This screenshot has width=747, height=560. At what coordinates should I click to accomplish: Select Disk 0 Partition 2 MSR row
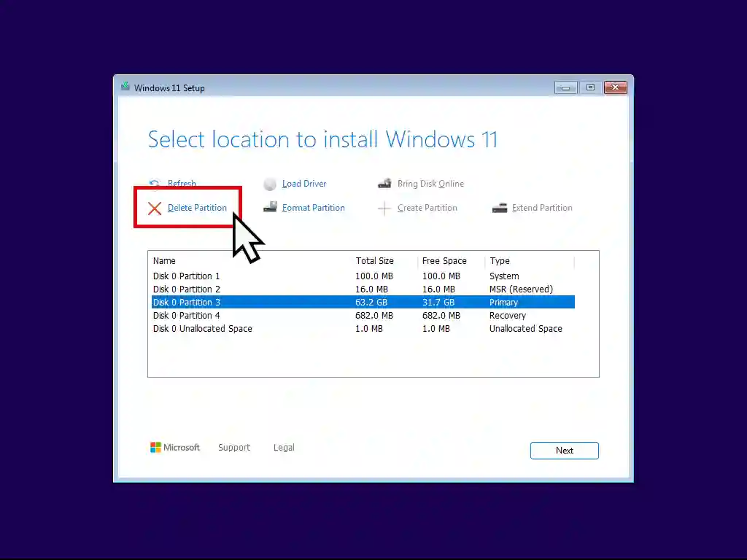[186, 289]
